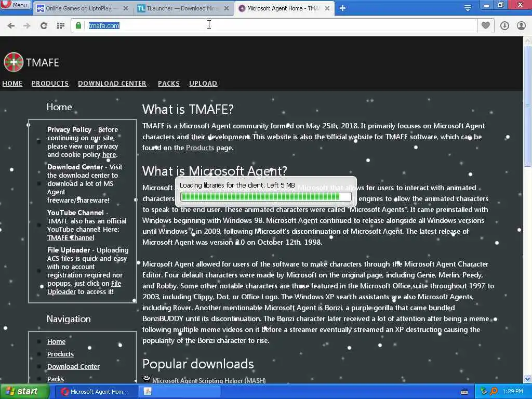532x399 pixels.
Task: Switch to TLauncher download tab
Action: (x=183, y=8)
